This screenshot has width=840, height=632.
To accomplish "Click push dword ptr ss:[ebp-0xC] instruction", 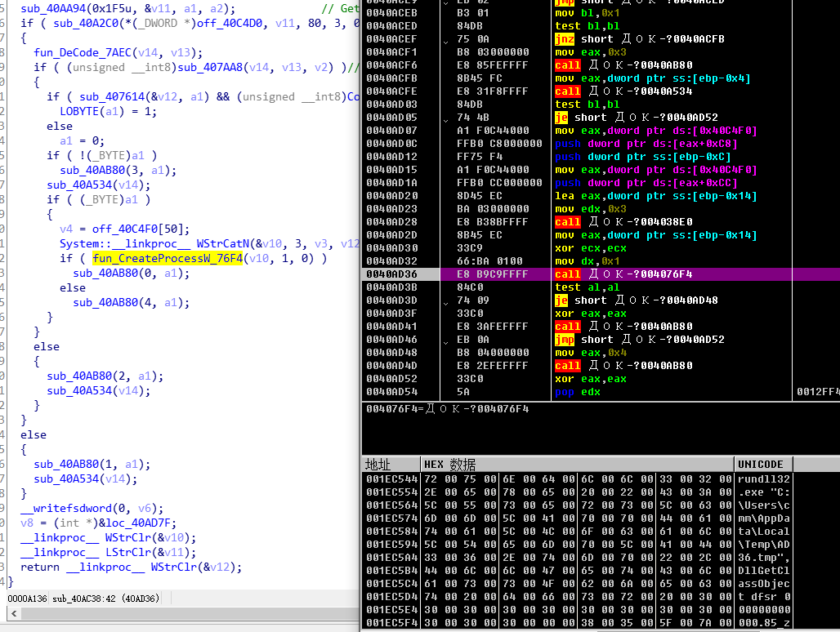I will [x=643, y=157].
